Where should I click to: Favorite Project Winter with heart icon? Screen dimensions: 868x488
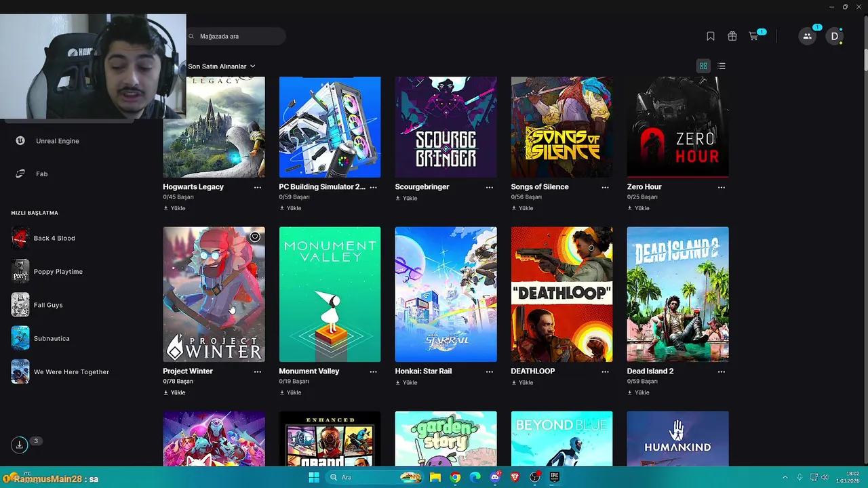coord(255,237)
